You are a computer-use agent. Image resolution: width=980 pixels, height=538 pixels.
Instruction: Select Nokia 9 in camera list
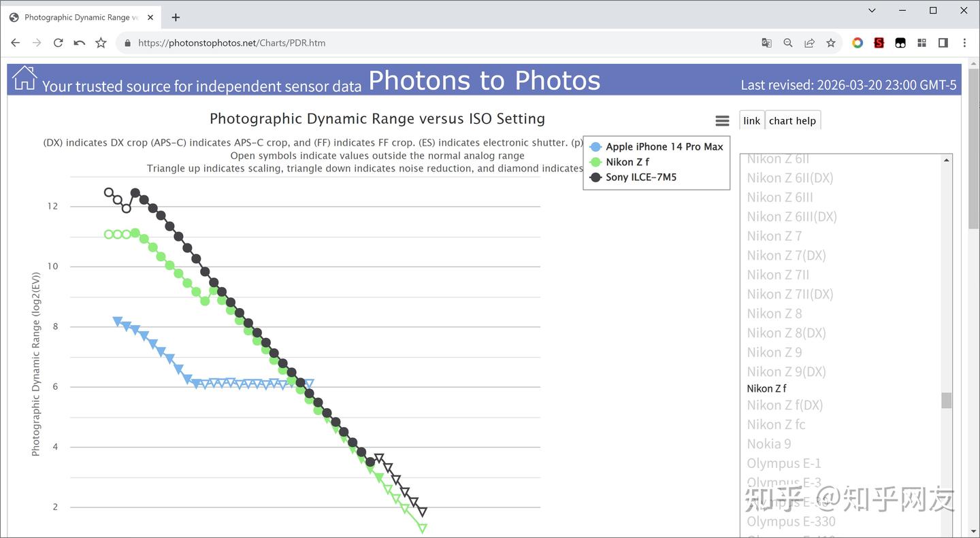(769, 443)
